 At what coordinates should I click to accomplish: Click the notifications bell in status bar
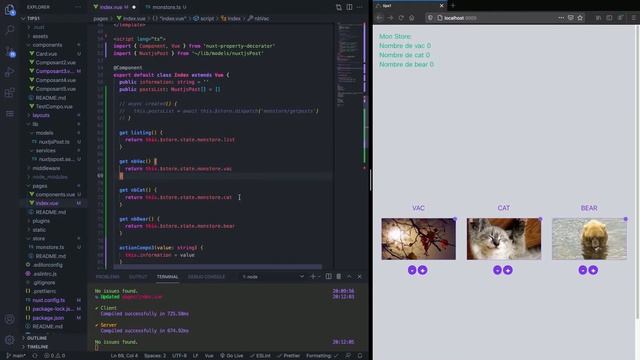[x=360, y=356]
